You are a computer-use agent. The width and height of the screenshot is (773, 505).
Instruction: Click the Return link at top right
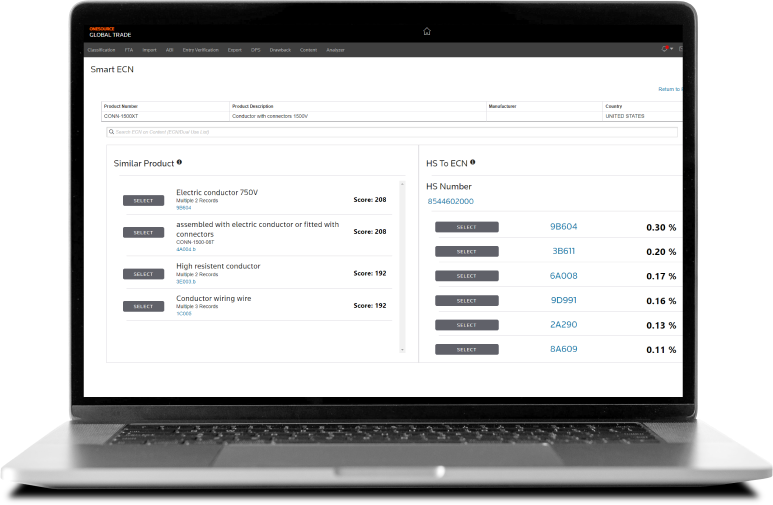point(669,89)
